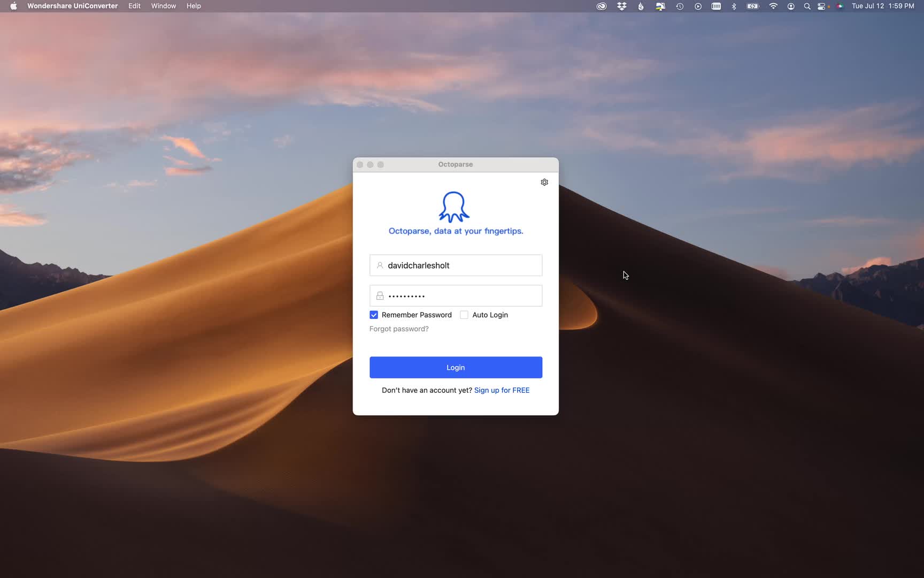The image size is (924, 578).
Task: Open the Time Machine menu bar icon
Action: [x=680, y=6]
